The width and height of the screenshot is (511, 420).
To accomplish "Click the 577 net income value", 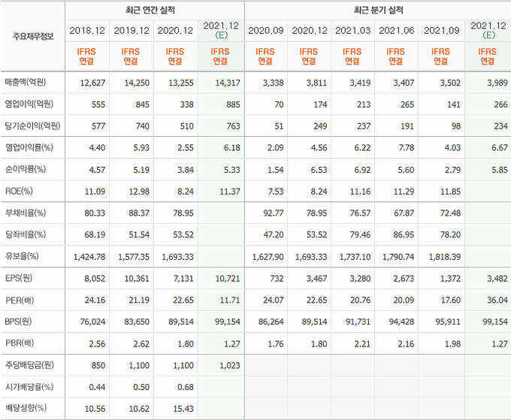I will click(x=98, y=126).
